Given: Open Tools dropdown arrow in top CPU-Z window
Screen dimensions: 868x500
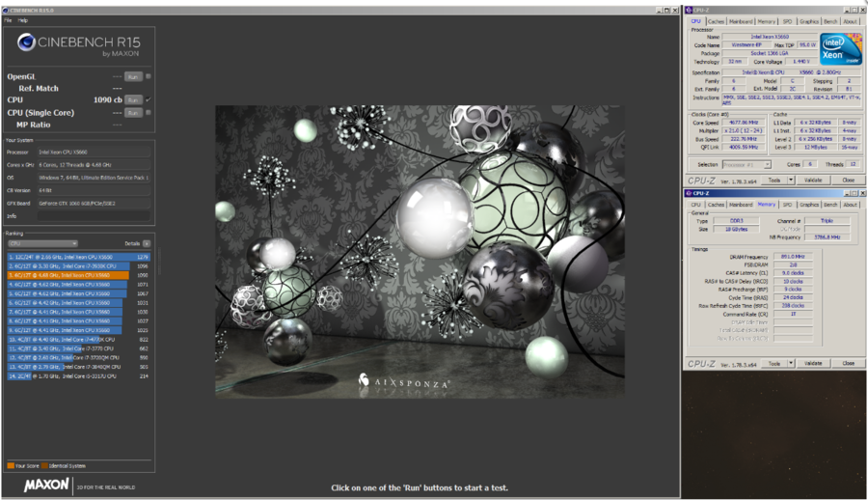Looking at the screenshot, I should 791,181.
